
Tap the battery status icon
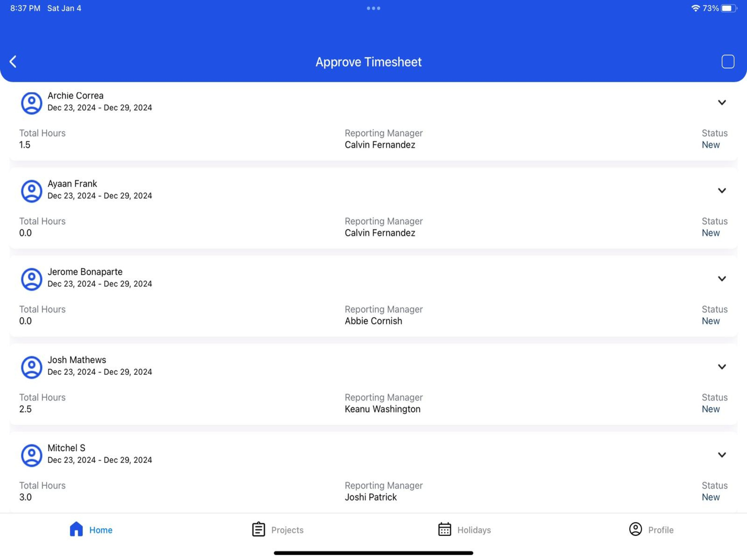tap(729, 8)
